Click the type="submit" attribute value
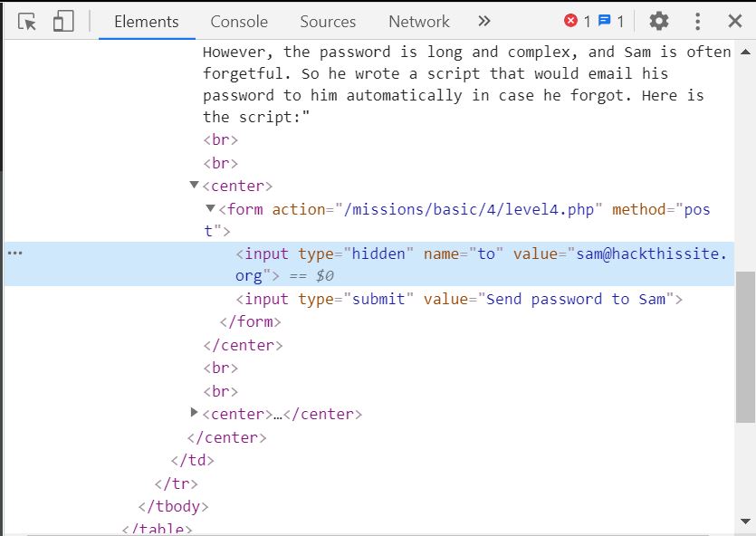Viewport: 756px width, 536px height. (378, 300)
